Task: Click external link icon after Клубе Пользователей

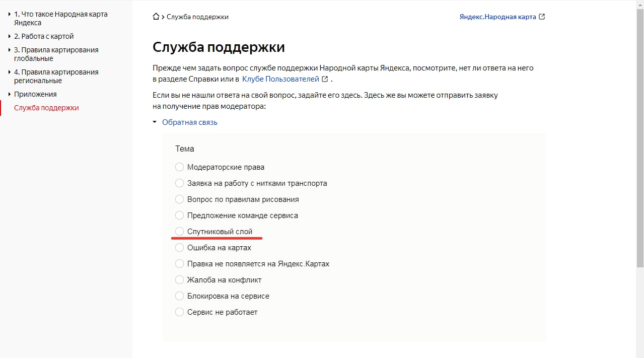Action: [325, 79]
